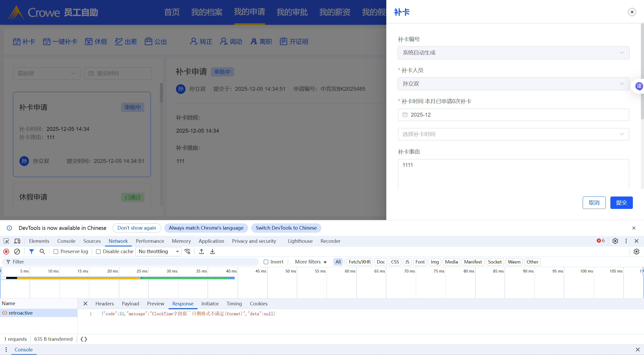Click the inspect element selector icon
Image resolution: width=644 pixels, height=355 pixels.
click(x=6, y=241)
